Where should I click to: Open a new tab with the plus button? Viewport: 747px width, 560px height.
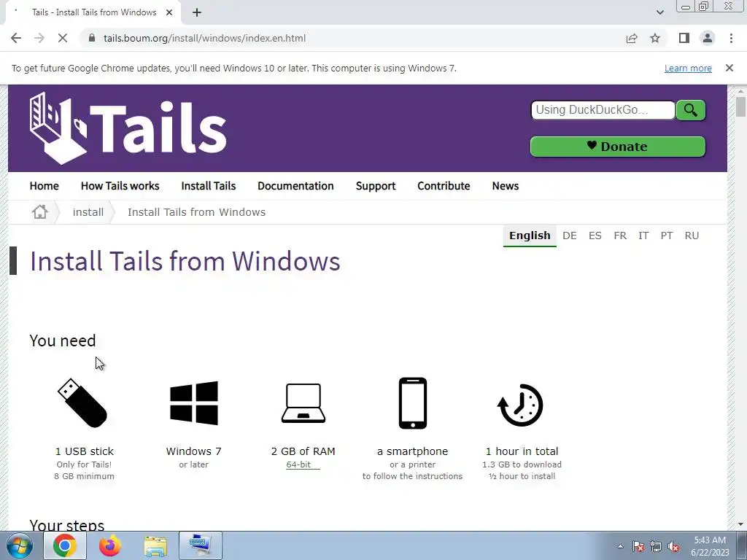coord(197,12)
